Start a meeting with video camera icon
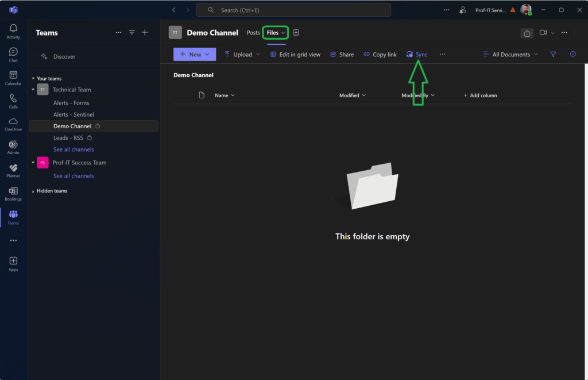The height and width of the screenshot is (380, 588). (543, 33)
